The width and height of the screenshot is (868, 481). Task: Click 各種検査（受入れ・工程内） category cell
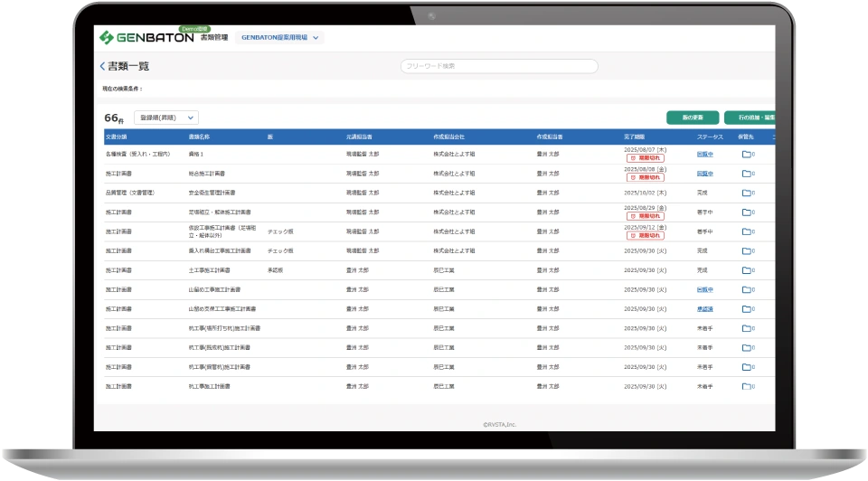137,155
